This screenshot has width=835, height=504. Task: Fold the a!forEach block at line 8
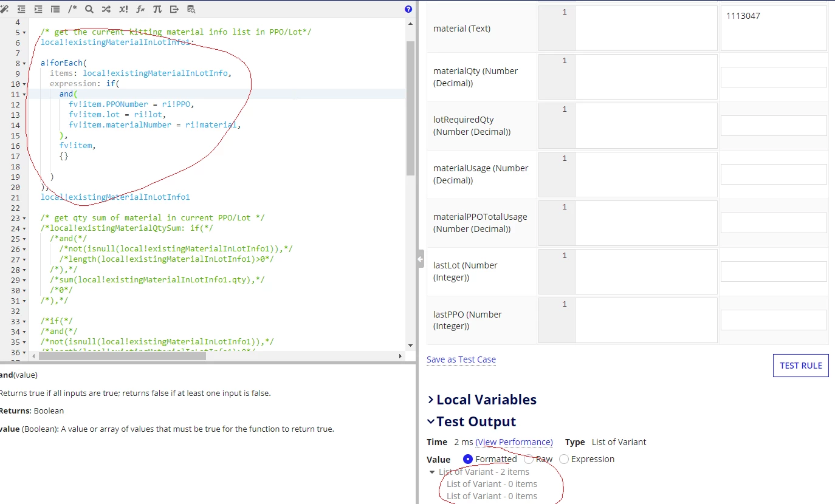coord(24,63)
